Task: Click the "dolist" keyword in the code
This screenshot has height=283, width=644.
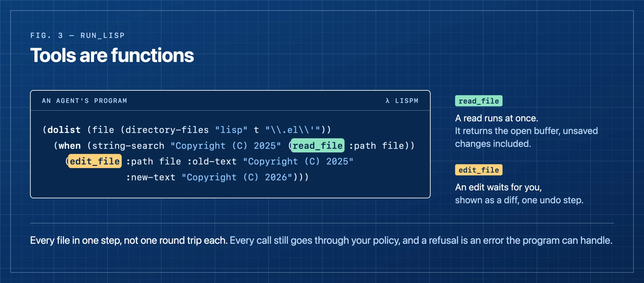Action: 64,130
